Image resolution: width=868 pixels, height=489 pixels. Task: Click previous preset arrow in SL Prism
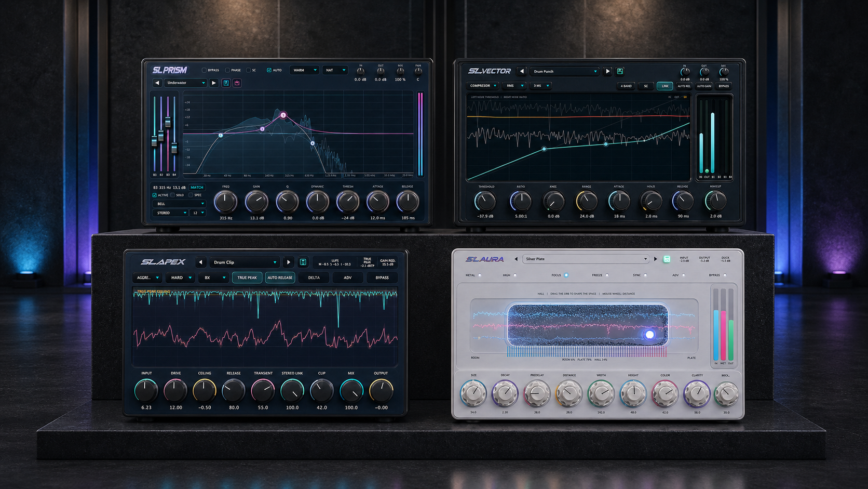(x=157, y=83)
